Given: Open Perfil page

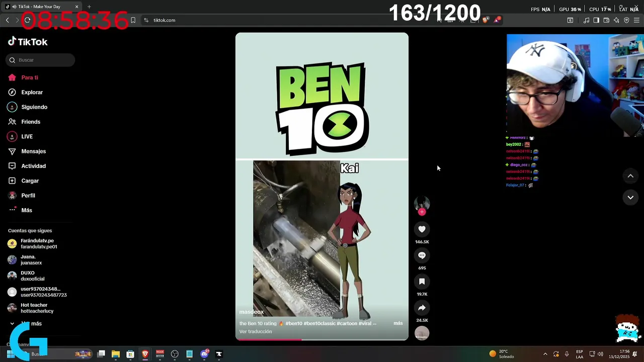Looking at the screenshot, I should coord(22,195).
